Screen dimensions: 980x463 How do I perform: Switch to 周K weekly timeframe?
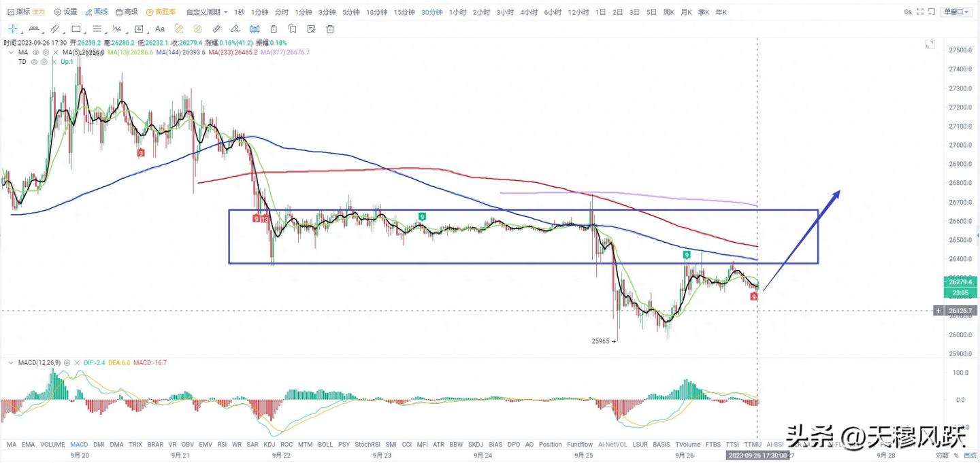click(668, 12)
